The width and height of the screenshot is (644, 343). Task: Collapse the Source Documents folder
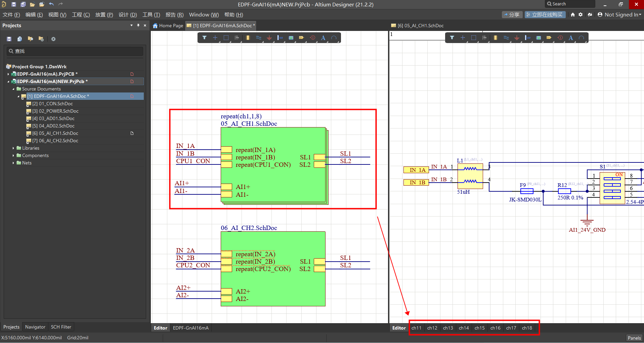(13, 89)
